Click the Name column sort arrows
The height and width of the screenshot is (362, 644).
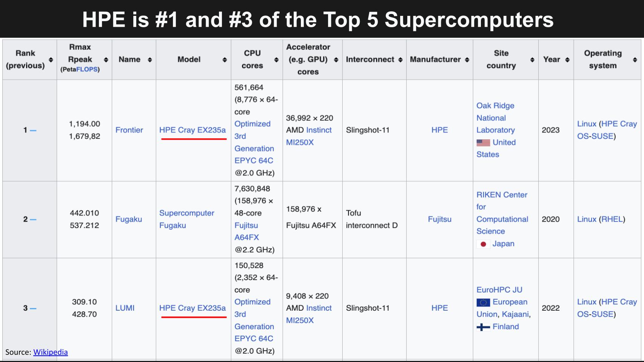pyautogui.click(x=150, y=60)
